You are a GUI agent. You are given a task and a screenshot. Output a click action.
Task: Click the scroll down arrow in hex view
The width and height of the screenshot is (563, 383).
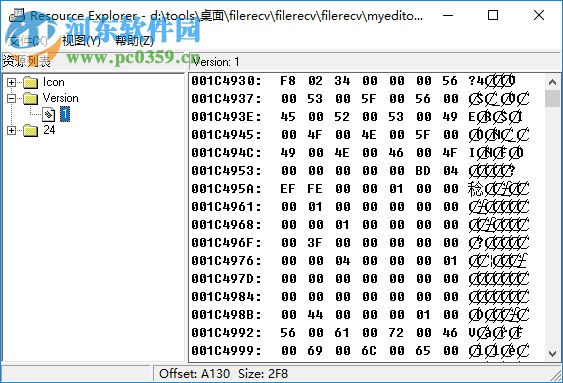point(553,354)
